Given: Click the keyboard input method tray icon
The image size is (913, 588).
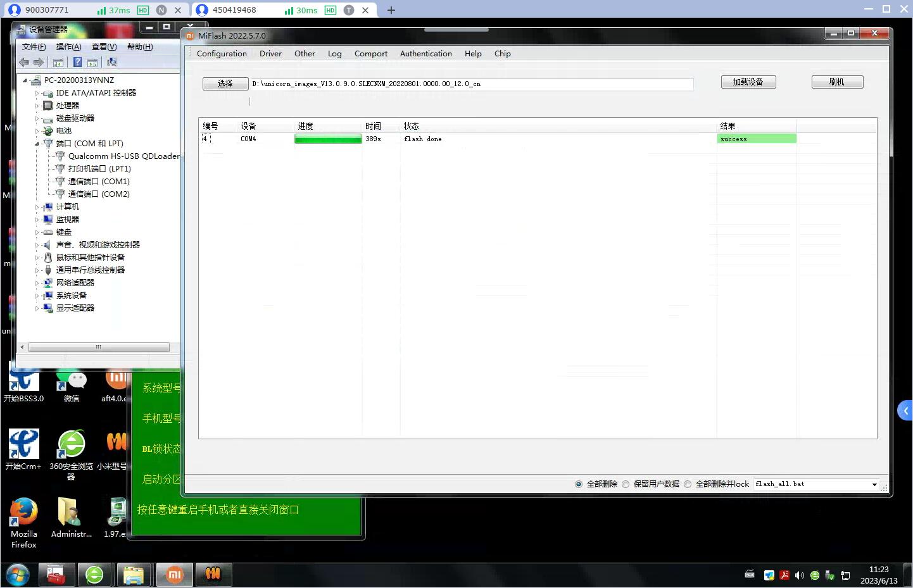Looking at the screenshot, I should pyautogui.click(x=750, y=575).
